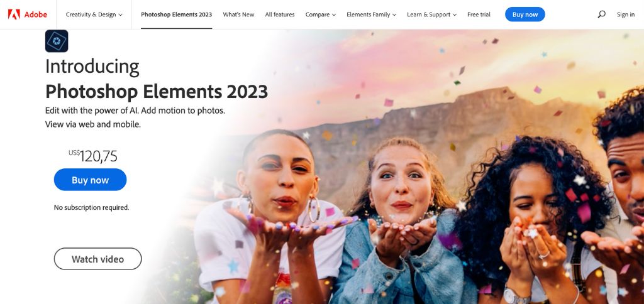Expand the Creativity & Design dropdown
Image resolution: width=644 pixels, height=304 pixels.
[x=94, y=14]
